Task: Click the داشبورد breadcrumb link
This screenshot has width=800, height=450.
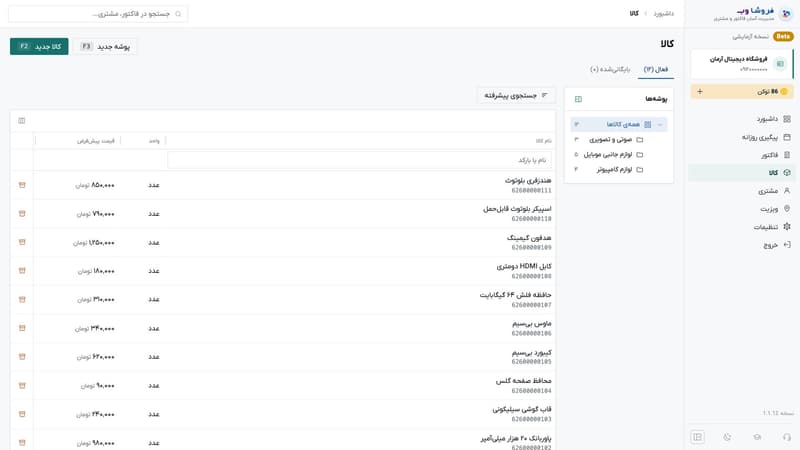Action: point(663,14)
